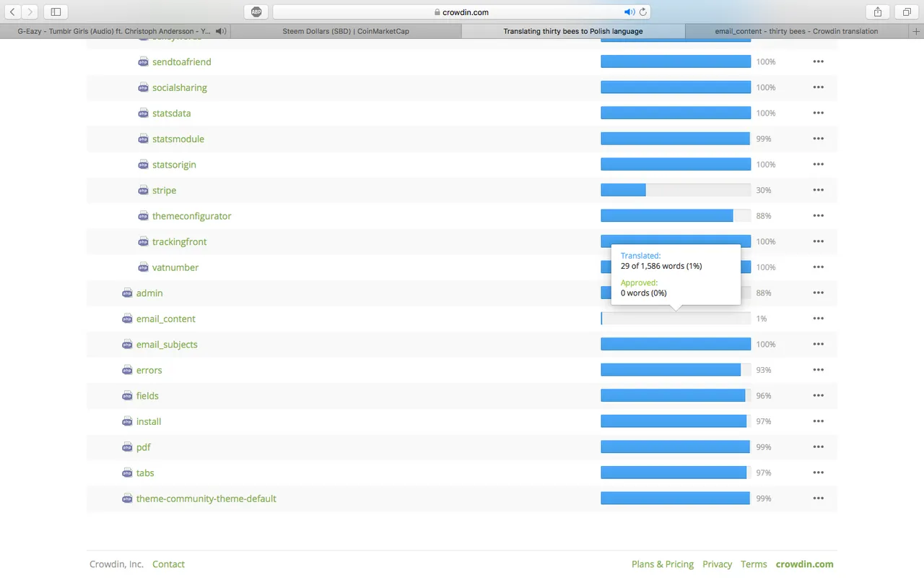Mute the G-Eazy tab speaker icon
Viewport: 924px width, 578px height.
coord(220,31)
